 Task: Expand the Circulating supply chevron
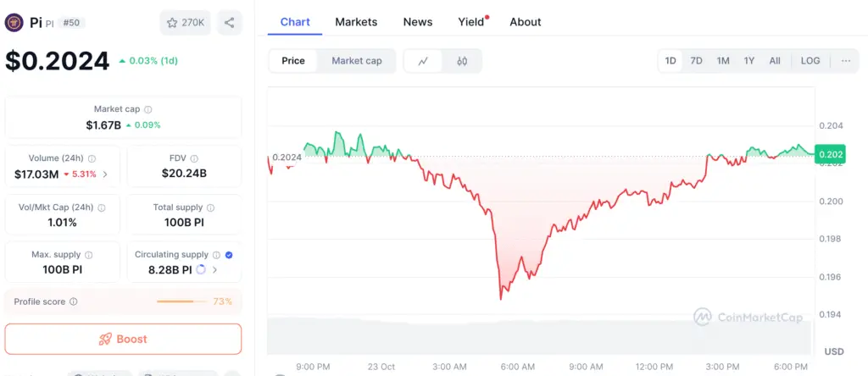point(214,270)
